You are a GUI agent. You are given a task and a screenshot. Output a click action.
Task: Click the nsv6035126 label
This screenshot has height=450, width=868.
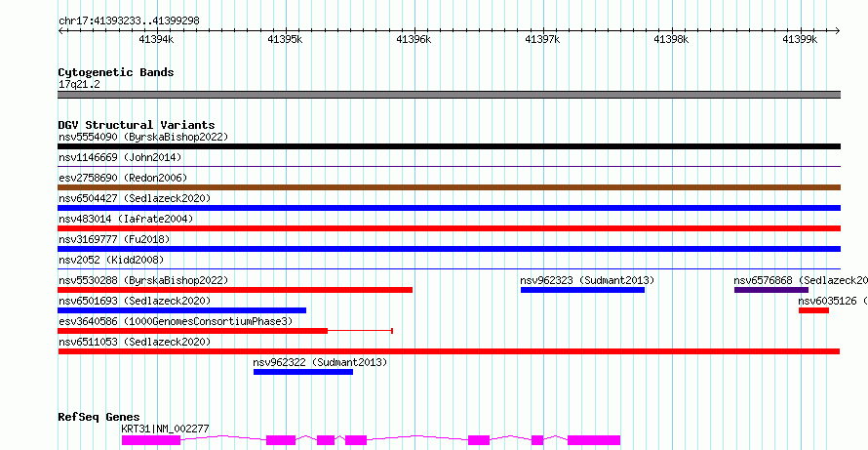coord(833,301)
